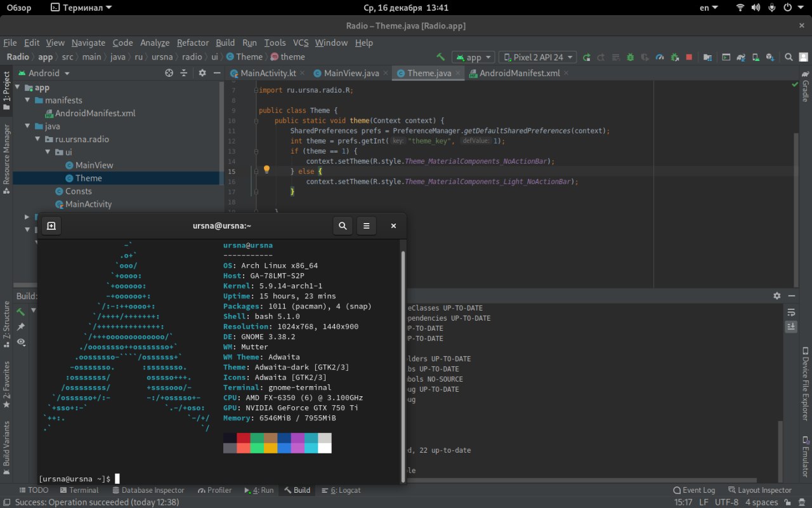Switch to AndroidManifest.xml editor tab
Screen dimensions: 812x508
(520, 73)
